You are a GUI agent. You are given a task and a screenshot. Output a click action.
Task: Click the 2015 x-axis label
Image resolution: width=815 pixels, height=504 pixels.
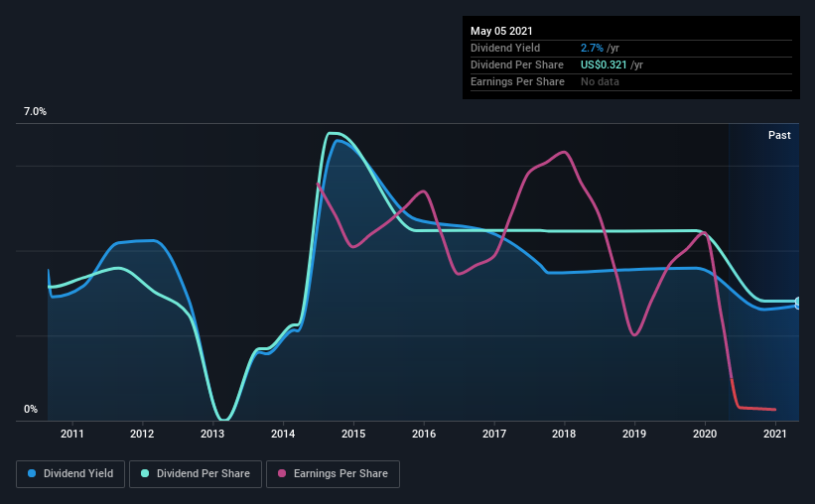click(x=353, y=434)
